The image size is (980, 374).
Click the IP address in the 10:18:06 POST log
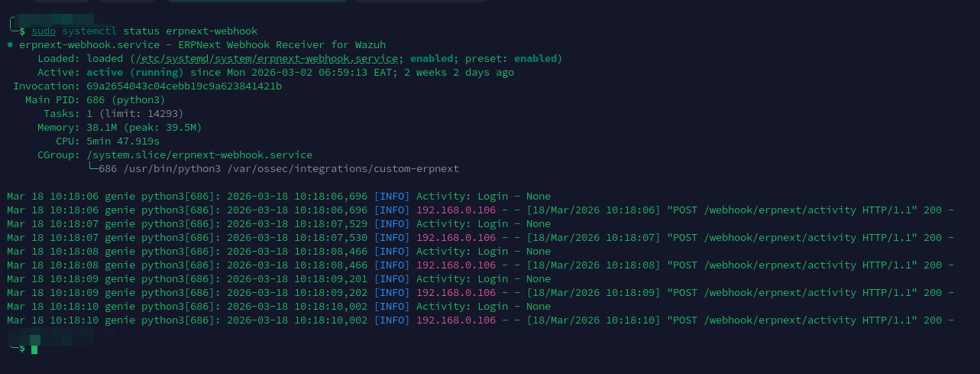pos(456,210)
